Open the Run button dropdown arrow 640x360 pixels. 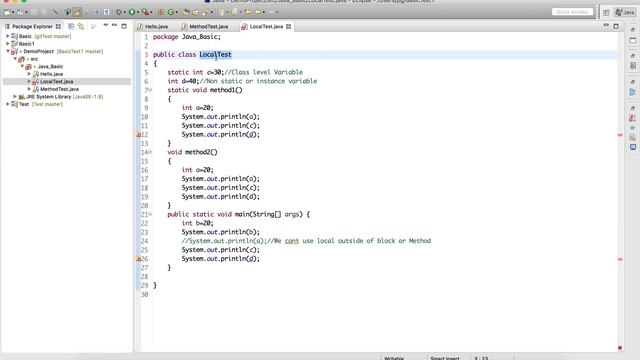click(138, 13)
